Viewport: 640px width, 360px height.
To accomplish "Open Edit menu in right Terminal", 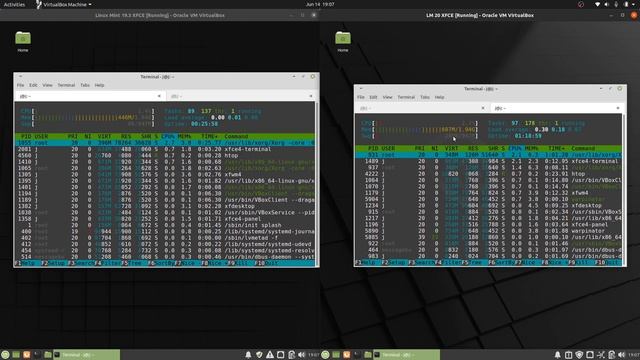I will [x=373, y=97].
